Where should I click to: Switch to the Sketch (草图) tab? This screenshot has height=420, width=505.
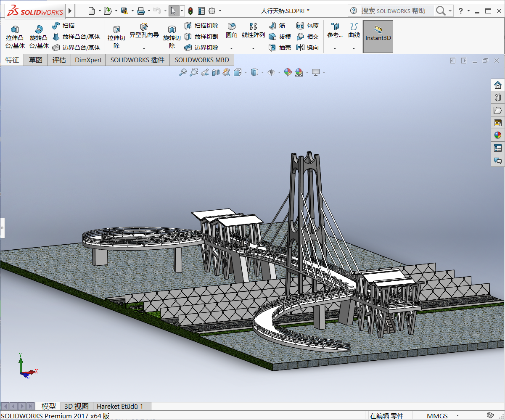[x=35, y=60]
